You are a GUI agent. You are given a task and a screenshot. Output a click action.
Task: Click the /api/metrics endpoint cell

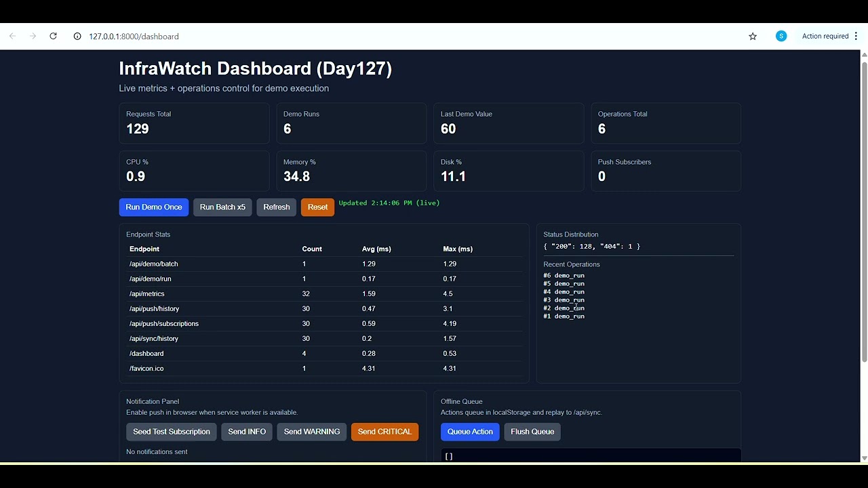point(146,293)
